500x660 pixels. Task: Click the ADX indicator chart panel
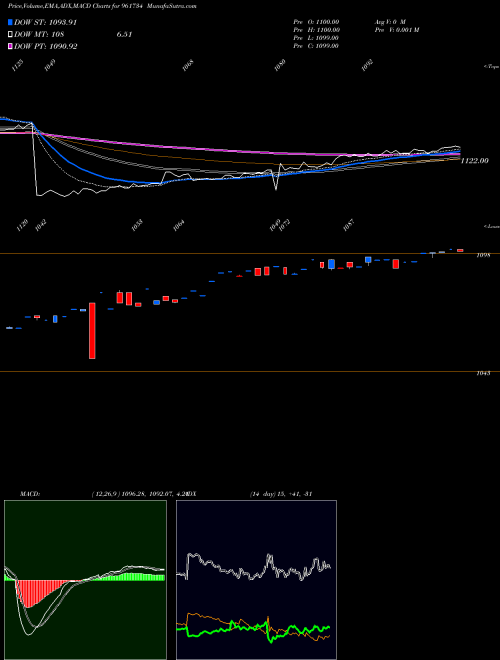[x=256, y=580]
